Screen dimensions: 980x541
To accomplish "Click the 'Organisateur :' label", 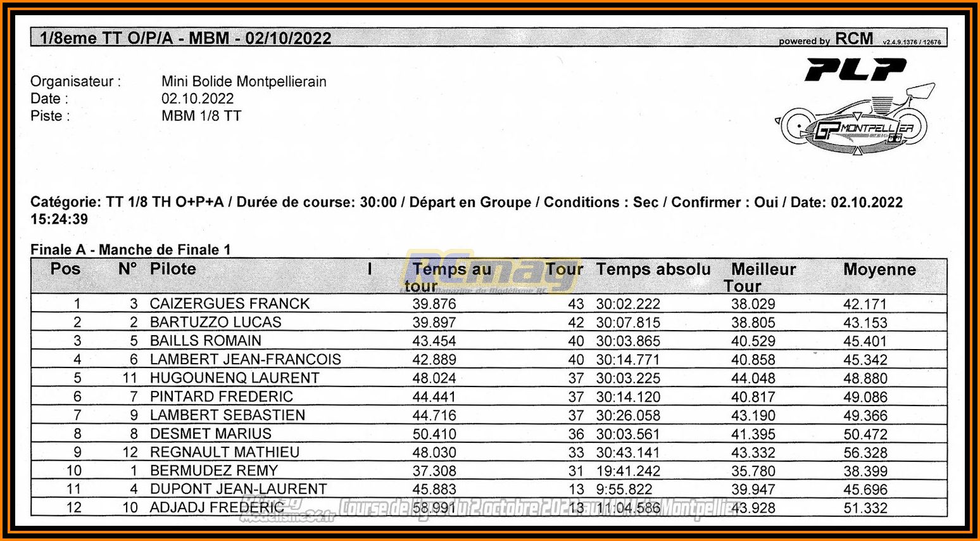I will (x=75, y=81).
